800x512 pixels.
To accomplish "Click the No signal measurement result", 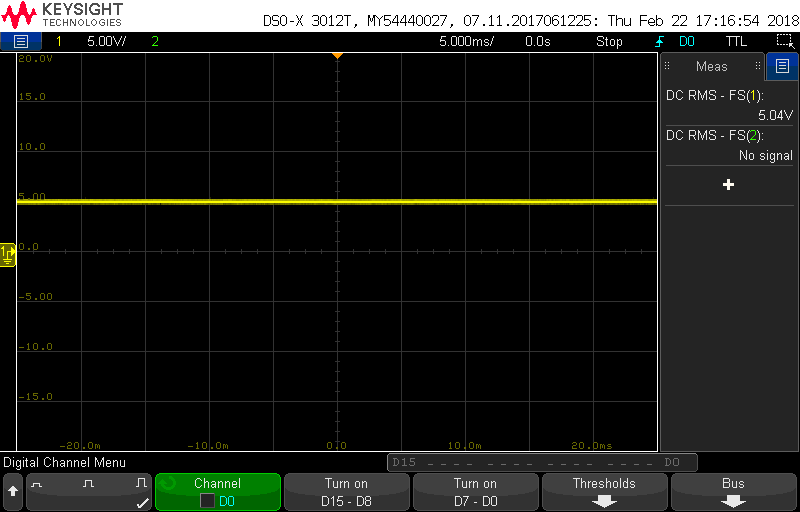I will tap(766, 156).
